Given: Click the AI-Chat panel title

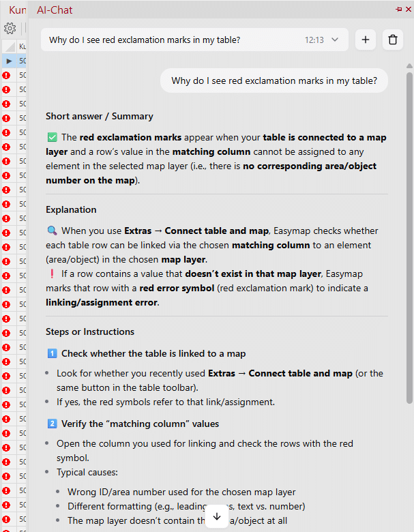Looking at the screenshot, I should pyautogui.click(x=55, y=10).
